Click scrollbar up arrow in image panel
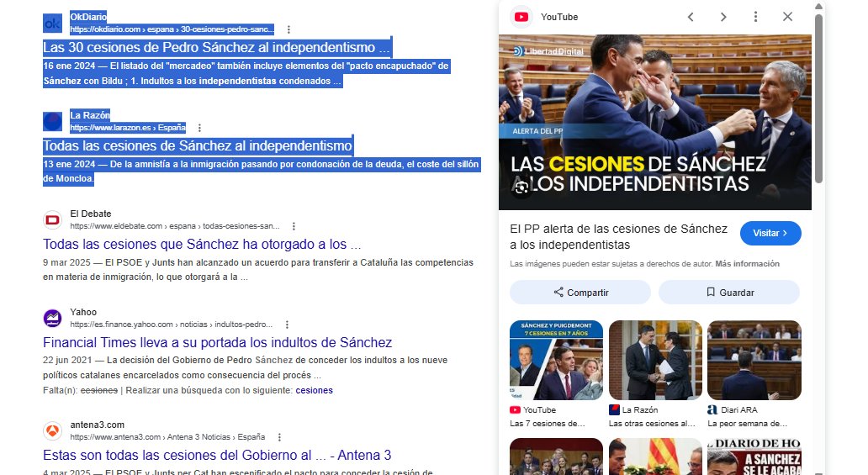Viewport: 868px width, 475px height. [818, 6]
